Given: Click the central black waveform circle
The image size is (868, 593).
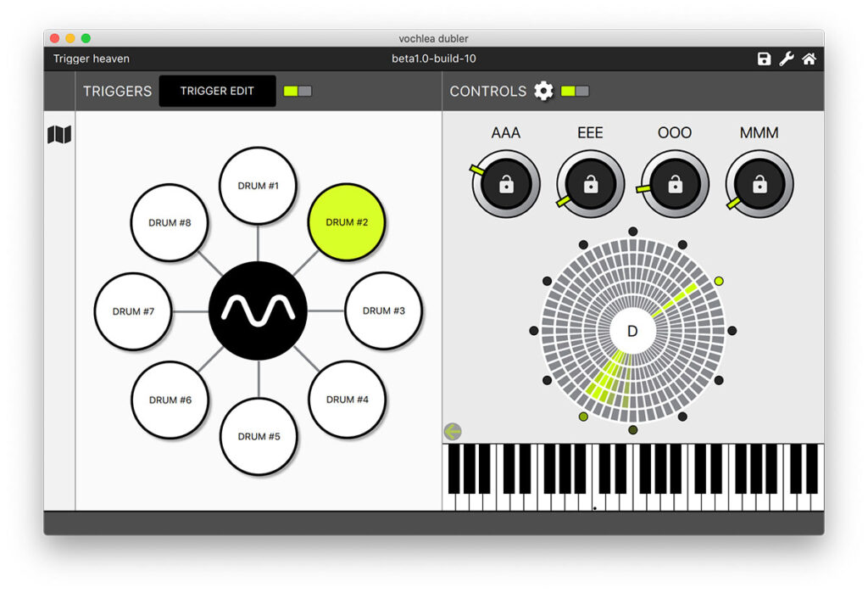Looking at the screenshot, I should (x=258, y=310).
